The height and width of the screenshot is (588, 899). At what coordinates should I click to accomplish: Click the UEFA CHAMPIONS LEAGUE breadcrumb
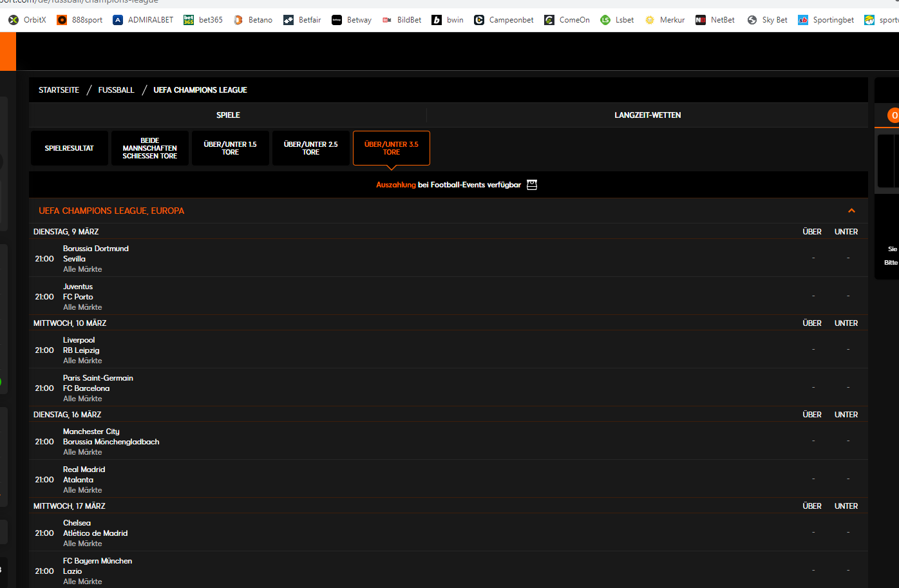(200, 90)
